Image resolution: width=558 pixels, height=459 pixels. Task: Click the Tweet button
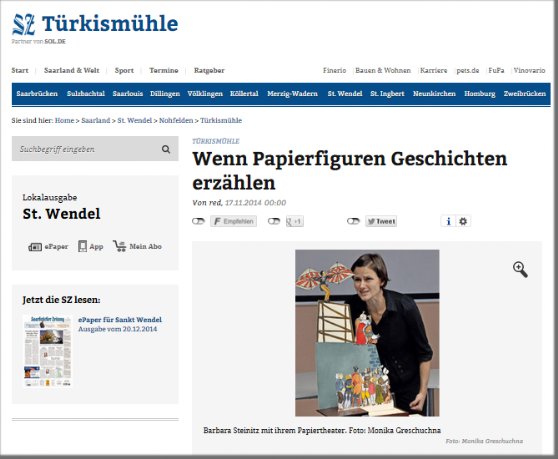pyautogui.click(x=381, y=221)
